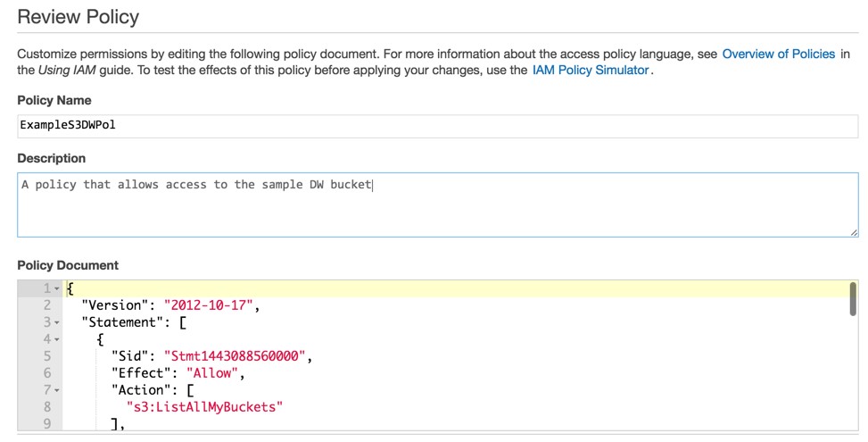Click the Sid value Stmt1443088560000
Viewport: 868px width, 442px height.
click(235, 356)
